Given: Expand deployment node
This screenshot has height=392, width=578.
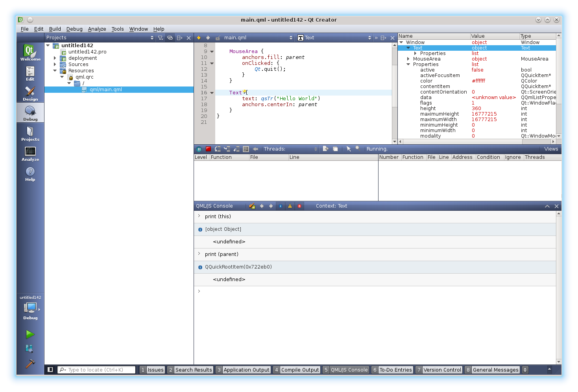Looking at the screenshot, I should click(55, 58).
